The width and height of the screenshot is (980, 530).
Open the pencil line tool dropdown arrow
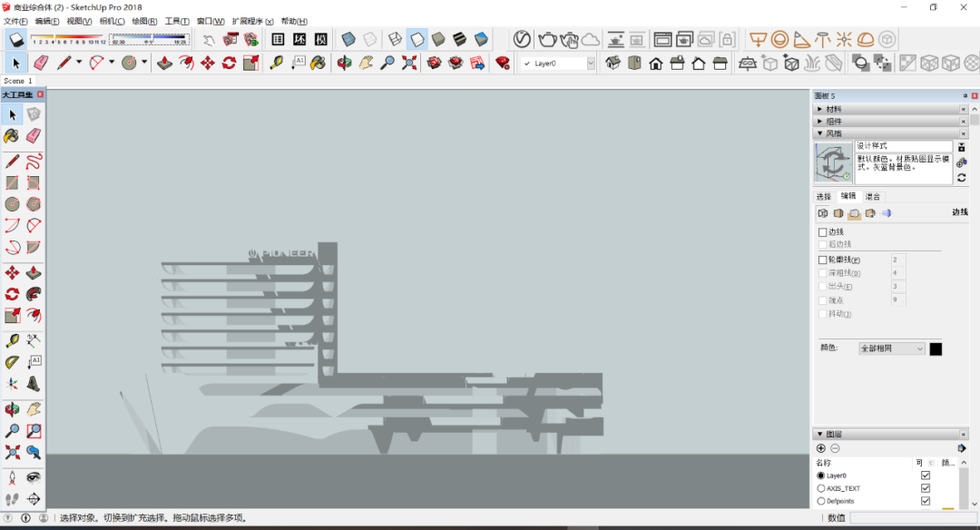click(79, 62)
